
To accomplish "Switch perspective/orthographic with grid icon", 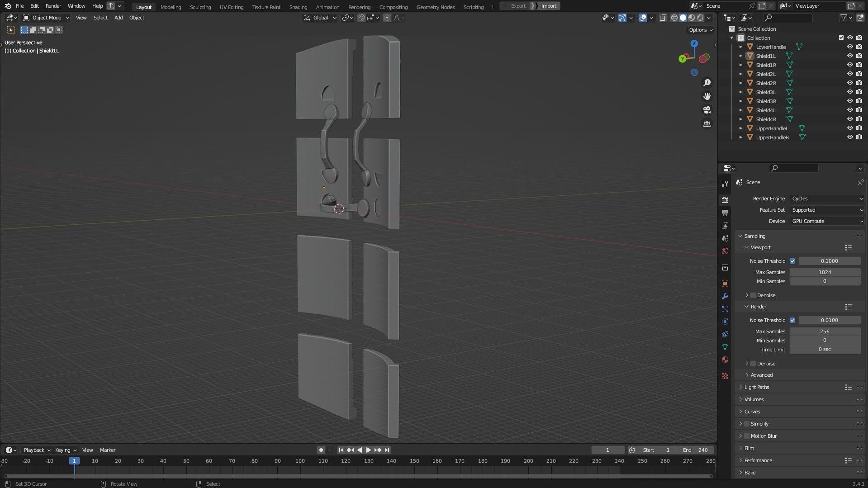I will coord(707,123).
